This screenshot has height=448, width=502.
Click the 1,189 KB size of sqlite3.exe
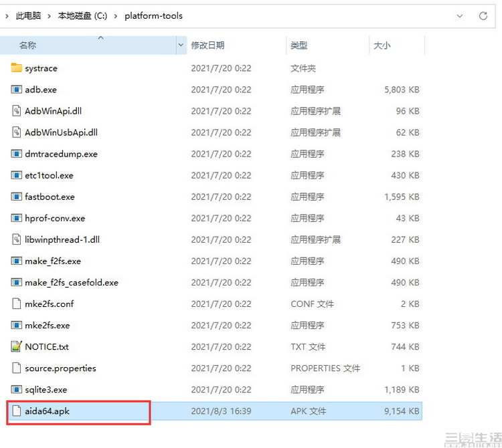402,389
